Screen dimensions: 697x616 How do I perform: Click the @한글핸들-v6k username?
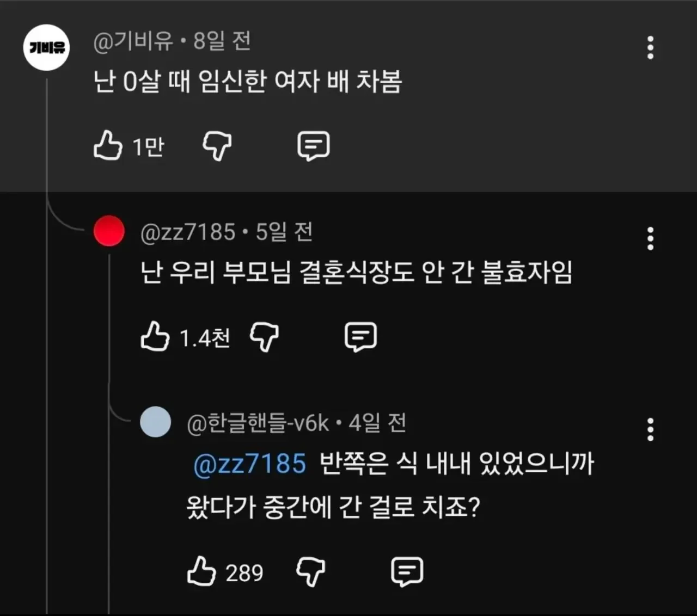(258, 423)
